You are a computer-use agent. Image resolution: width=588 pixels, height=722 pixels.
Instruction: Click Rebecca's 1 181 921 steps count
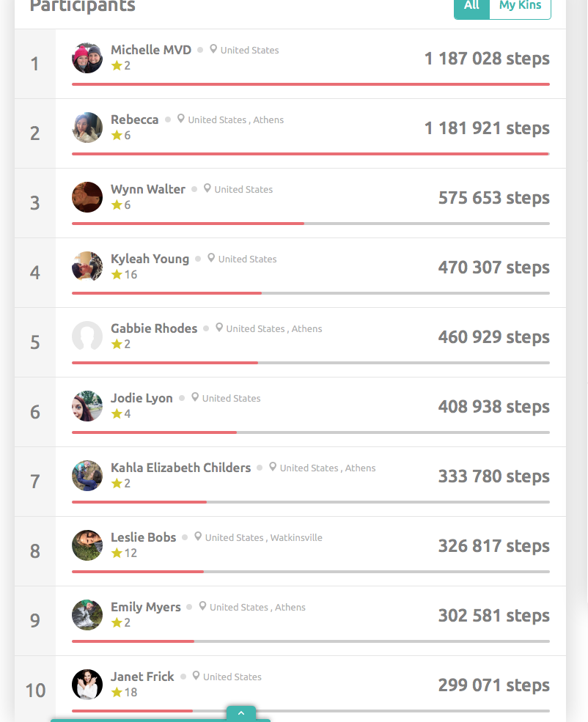tap(487, 128)
